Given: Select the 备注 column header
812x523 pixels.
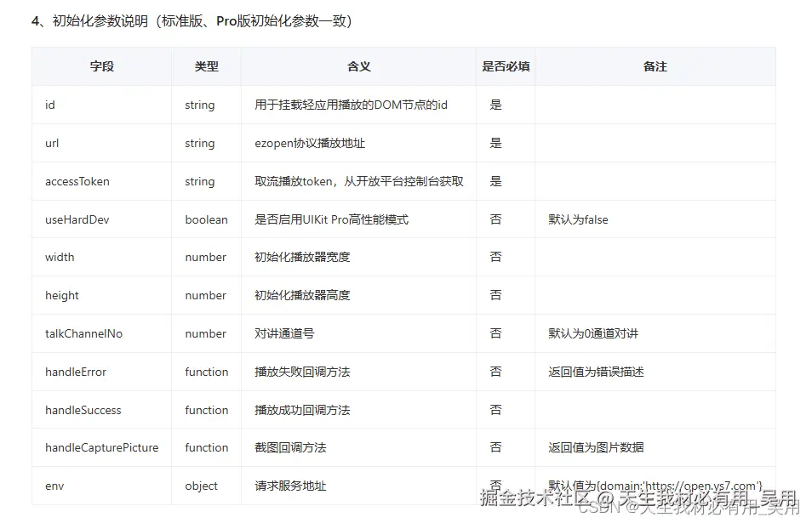Looking at the screenshot, I should [x=655, y=66].
